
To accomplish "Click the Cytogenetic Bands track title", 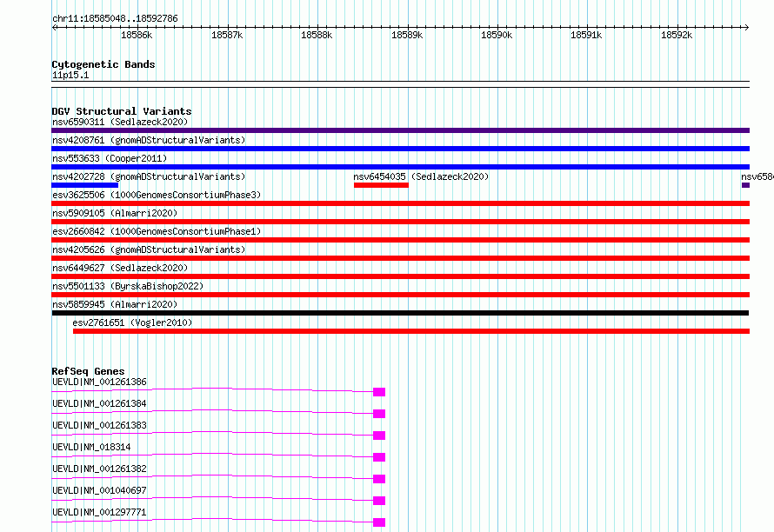I will 103,64.
